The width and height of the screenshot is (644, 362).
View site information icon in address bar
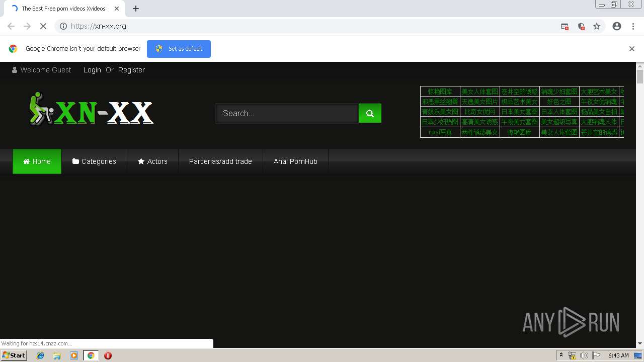click(x=63, y=26)
